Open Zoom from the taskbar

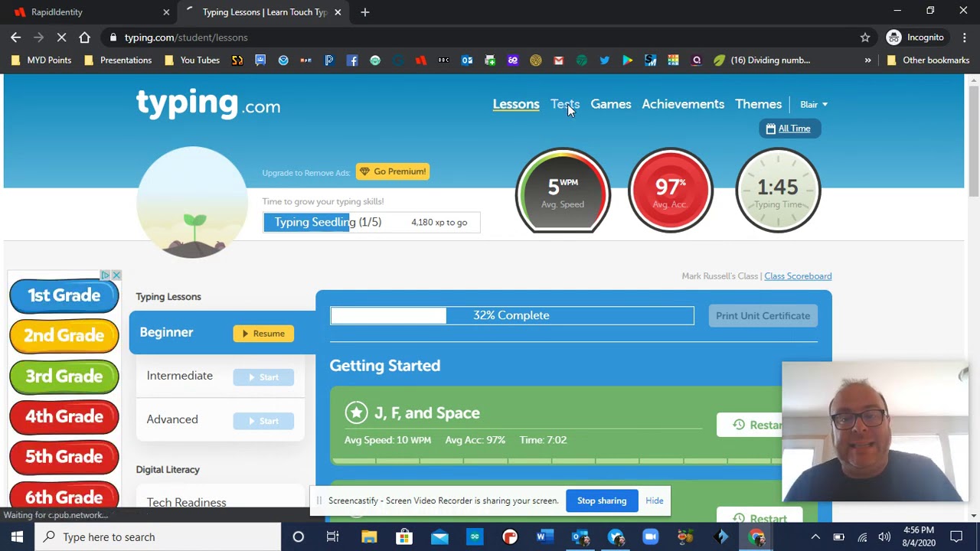[x=651, y=537]
